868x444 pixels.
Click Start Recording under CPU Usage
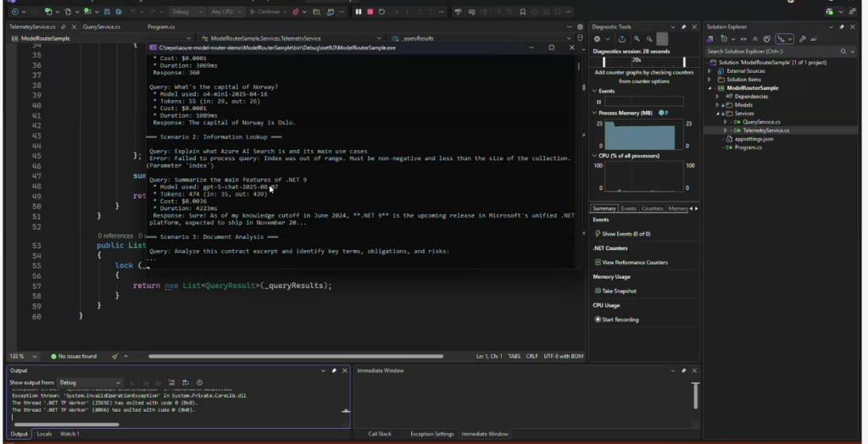click(620, 319)
